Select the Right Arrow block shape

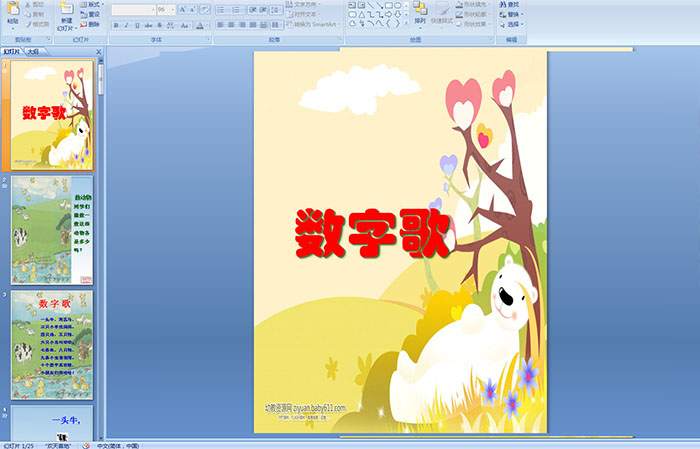pos(388,15)
